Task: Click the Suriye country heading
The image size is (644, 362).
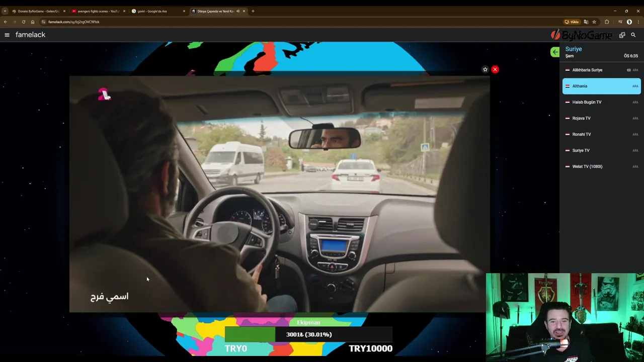Action: (574, 49)
